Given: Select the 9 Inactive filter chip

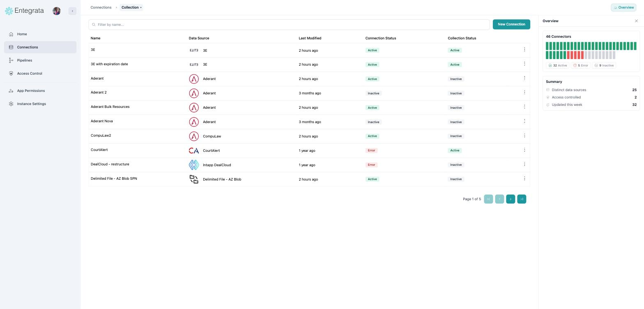Looking at the screenshot, I should point(604,65).
